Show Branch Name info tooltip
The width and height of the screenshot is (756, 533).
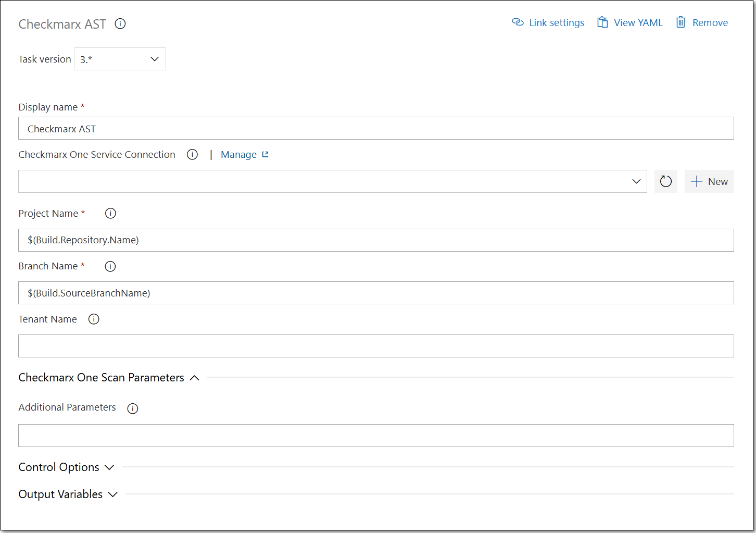(110, 266)
